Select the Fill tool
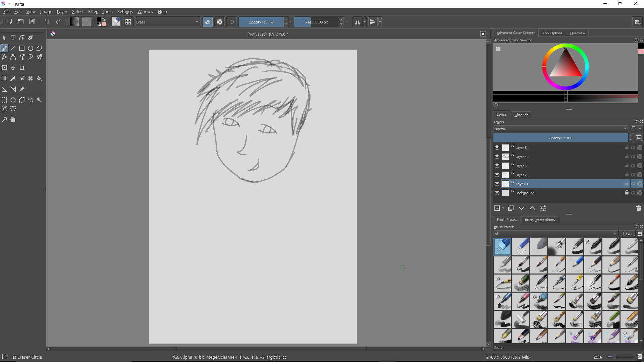 (x=39, y=78)
